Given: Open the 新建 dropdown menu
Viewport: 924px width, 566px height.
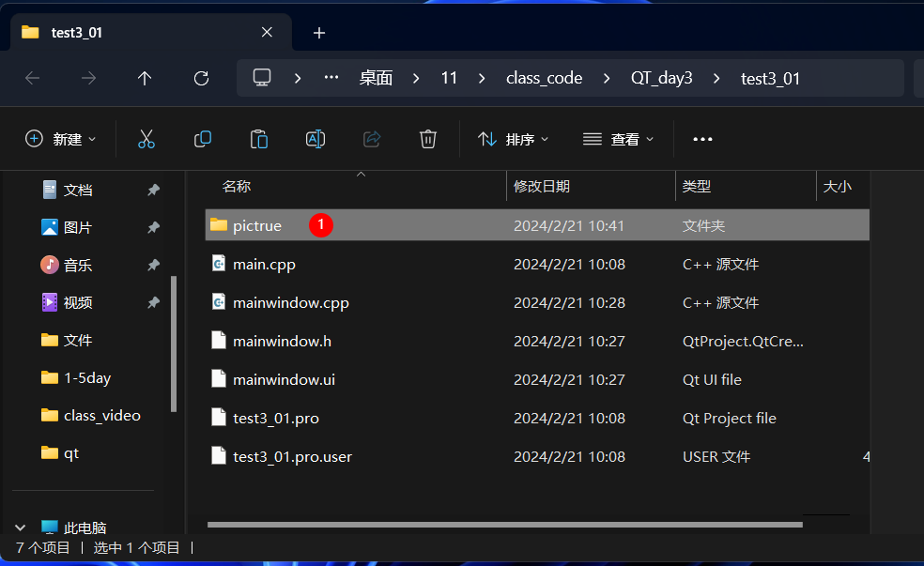Looking at the screenshot, I should coord(61,139).
